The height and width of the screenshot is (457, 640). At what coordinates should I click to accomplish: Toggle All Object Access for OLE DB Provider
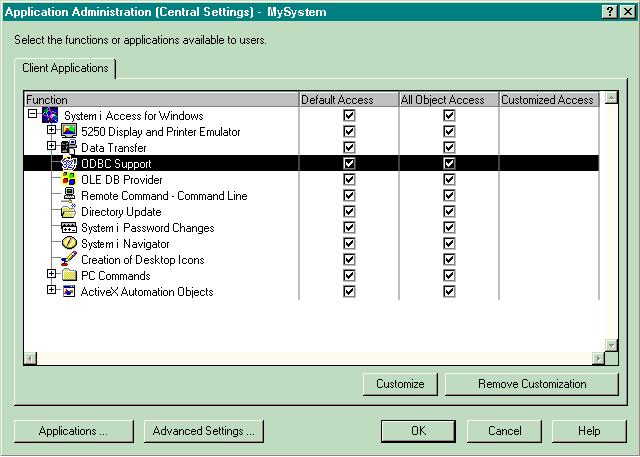(x=449, y=179)
